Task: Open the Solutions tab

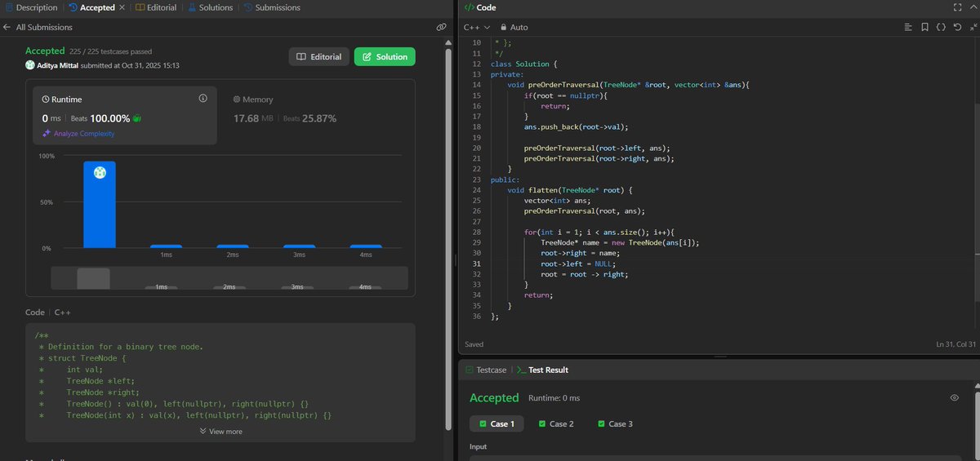Action: [210, 7]
